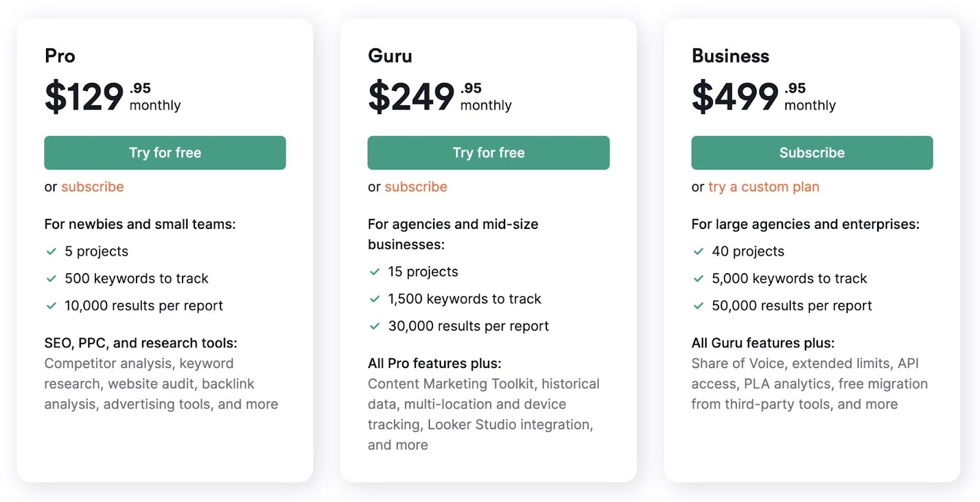Open the subscribe link under the Guru plan
Image resolution: width=980 pixels, height=502 pixels.
[x=416, y=187]
